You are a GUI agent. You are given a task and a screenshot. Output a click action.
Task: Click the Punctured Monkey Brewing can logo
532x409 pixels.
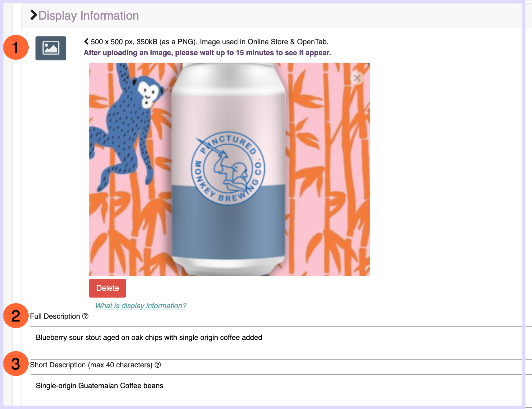228,168
